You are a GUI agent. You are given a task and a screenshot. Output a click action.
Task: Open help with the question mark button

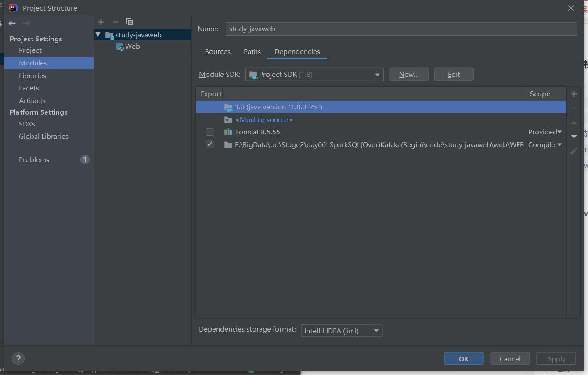18,359
